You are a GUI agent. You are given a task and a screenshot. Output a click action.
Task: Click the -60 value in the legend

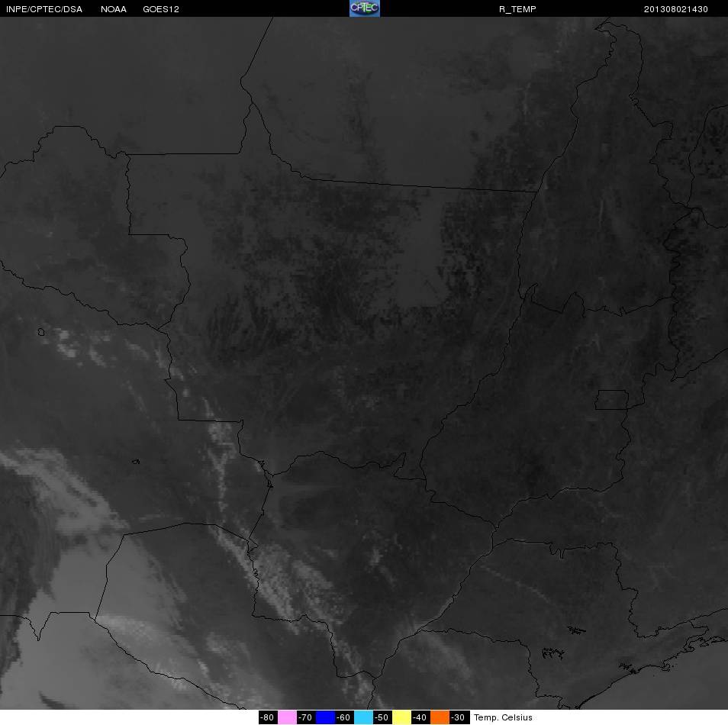[343, 717]
